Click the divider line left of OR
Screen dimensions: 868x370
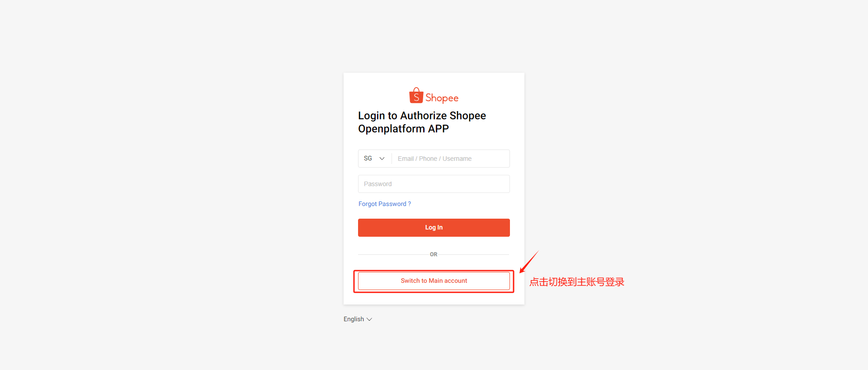(392, 254)
